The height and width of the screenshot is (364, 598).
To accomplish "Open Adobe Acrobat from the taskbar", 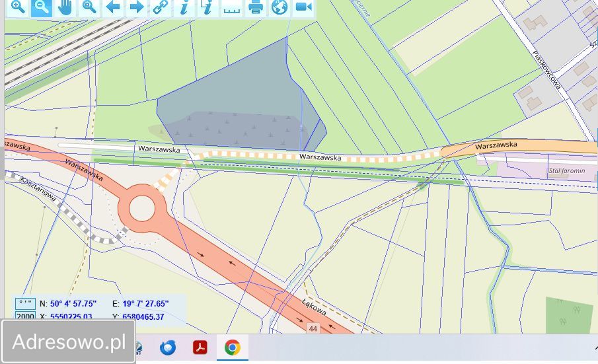I will [x=200, y=347].
